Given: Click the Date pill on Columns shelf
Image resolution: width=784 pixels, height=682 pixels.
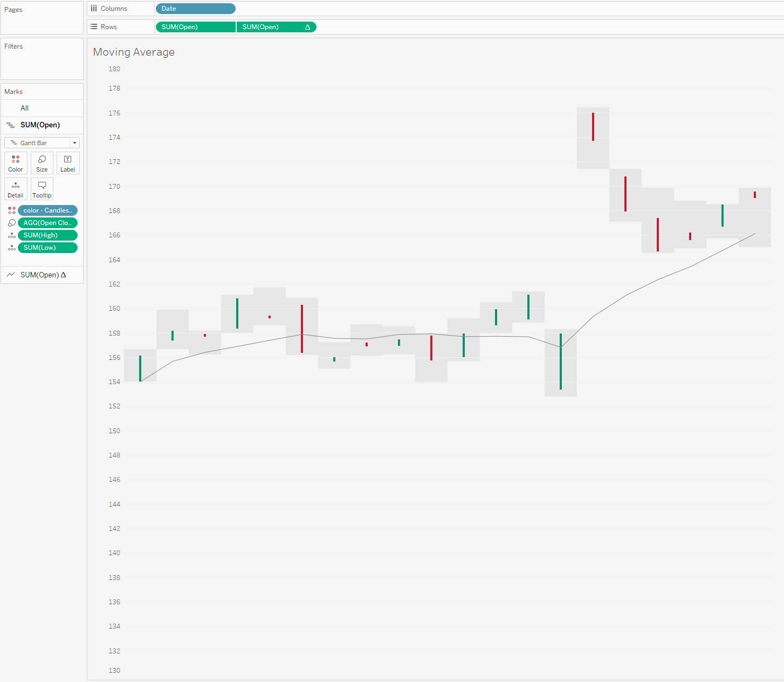Looking at the screenshot, I should click(x=195, y=9).
